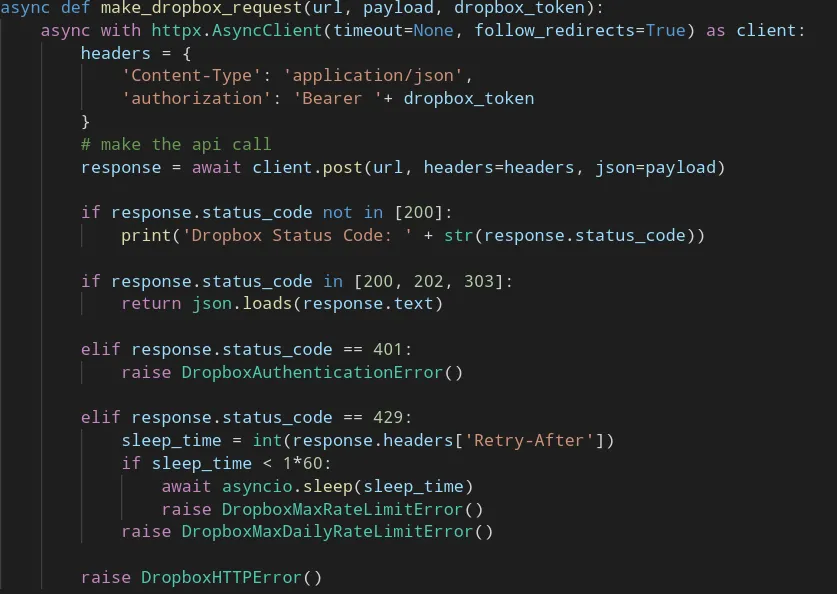The width and height of the screenshot is (837, 594).
Task: Click the 1*60 expression
Action: (x=303, y=463)
